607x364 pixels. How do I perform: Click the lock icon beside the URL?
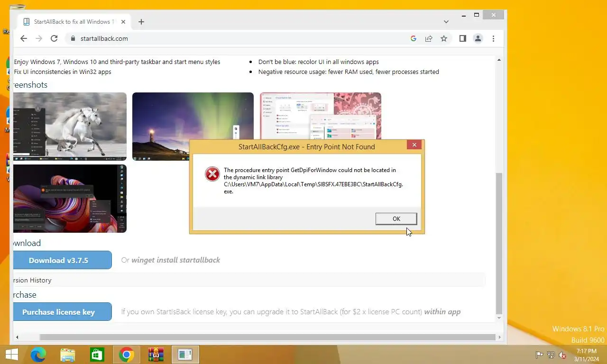pos(73,38)
